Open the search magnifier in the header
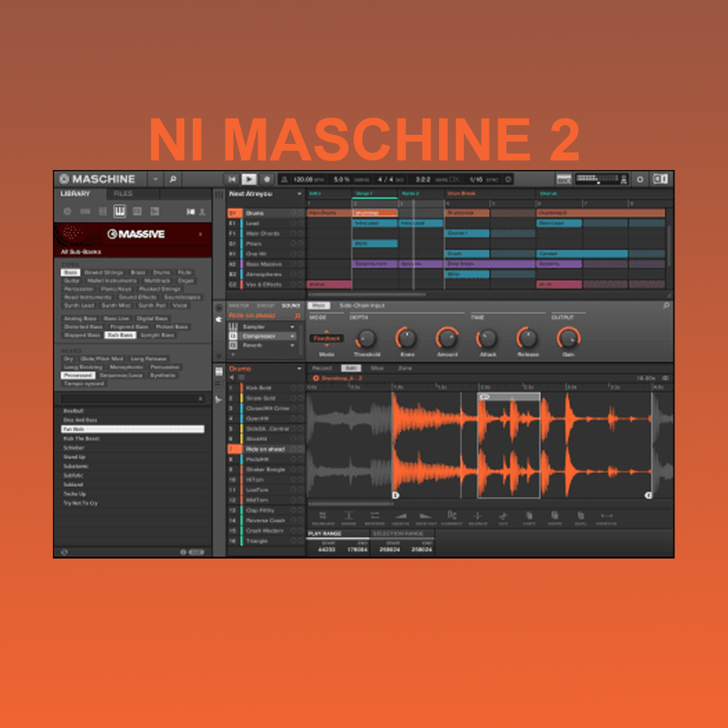The image size is (728, 728). (173, 179)
